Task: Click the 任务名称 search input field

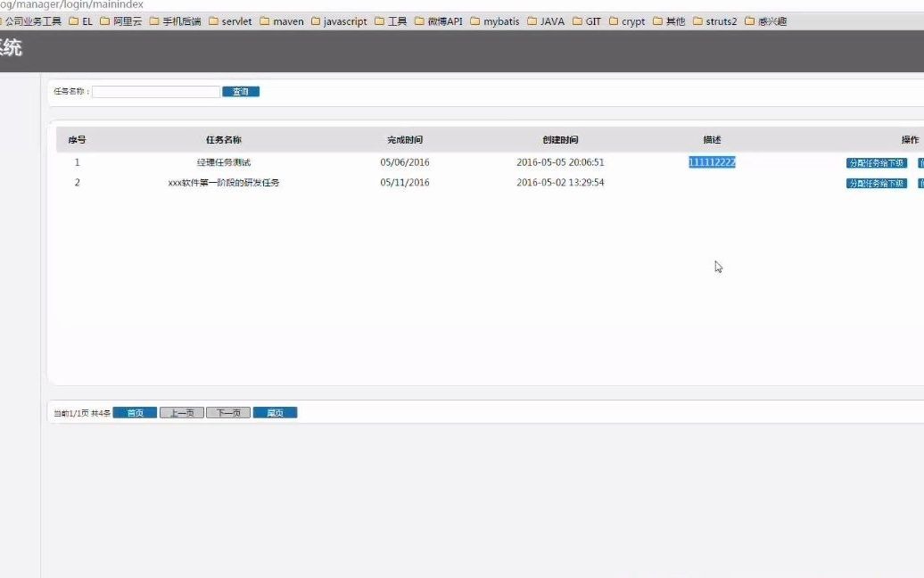Action: tap(157, 91)
